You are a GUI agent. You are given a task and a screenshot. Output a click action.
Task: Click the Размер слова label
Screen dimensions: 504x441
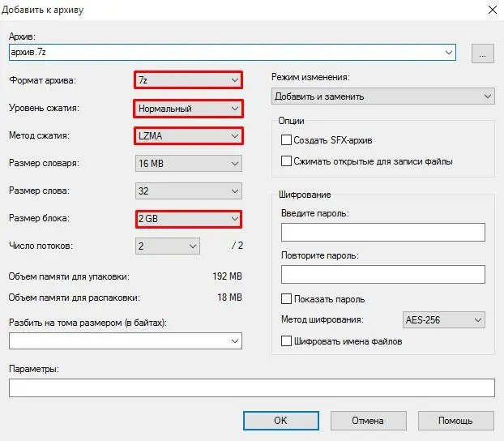39,191
